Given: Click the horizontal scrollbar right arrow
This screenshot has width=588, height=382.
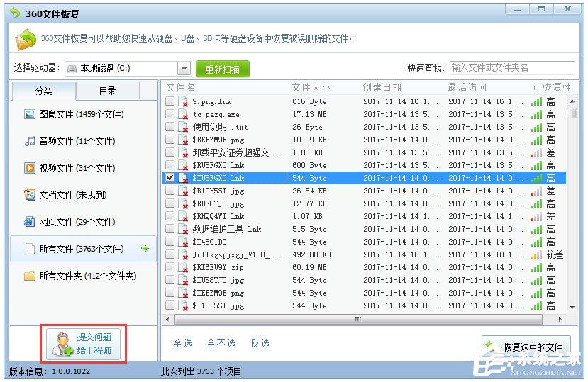Looking at the screenshot, I should coord(560,320).
